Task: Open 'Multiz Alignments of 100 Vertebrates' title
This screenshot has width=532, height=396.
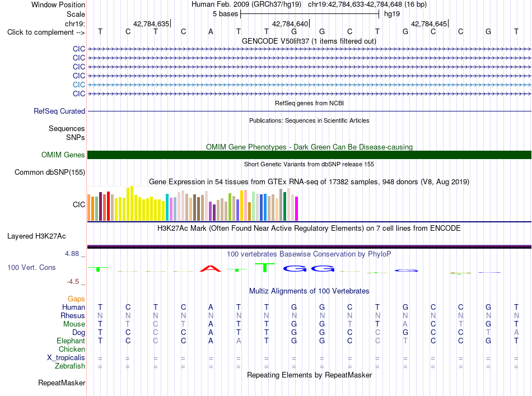Action: click(x=309, y=291)
